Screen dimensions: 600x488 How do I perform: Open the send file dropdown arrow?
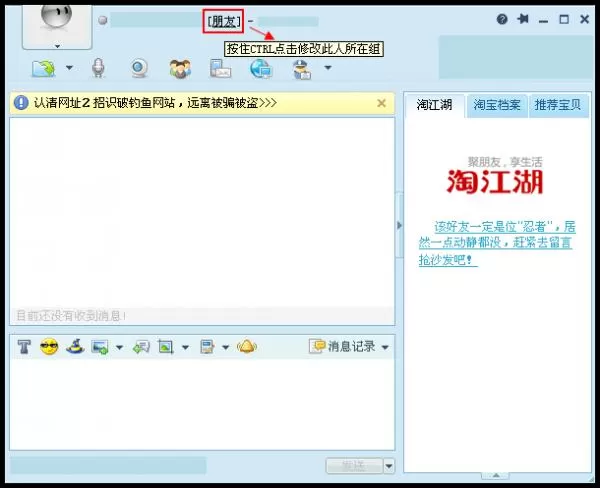(69, 68)
